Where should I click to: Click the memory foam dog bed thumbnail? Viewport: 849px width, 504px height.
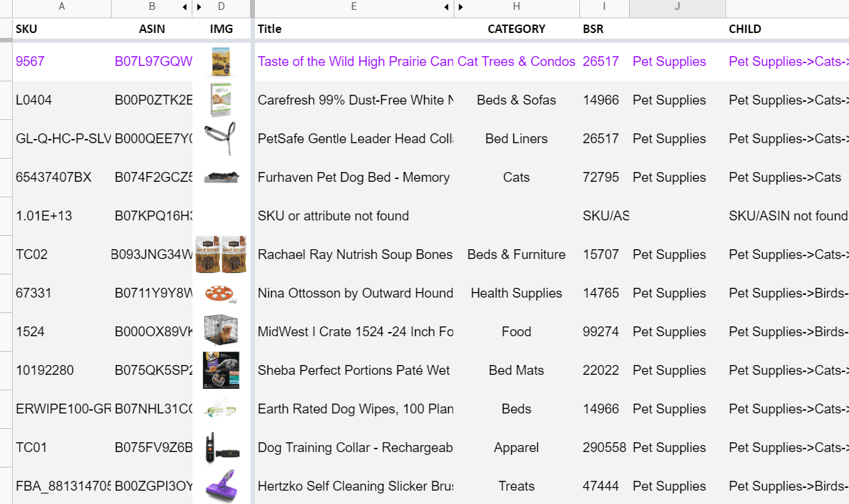(x=222, y=177)
